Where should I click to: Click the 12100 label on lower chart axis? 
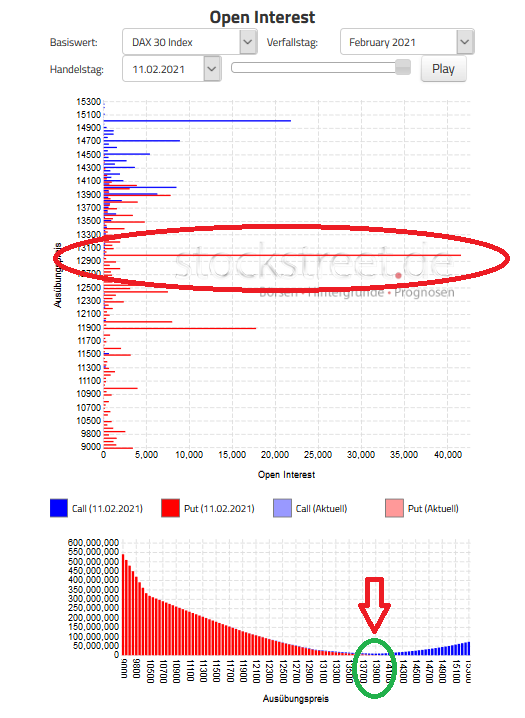click(x=257, y=671)
